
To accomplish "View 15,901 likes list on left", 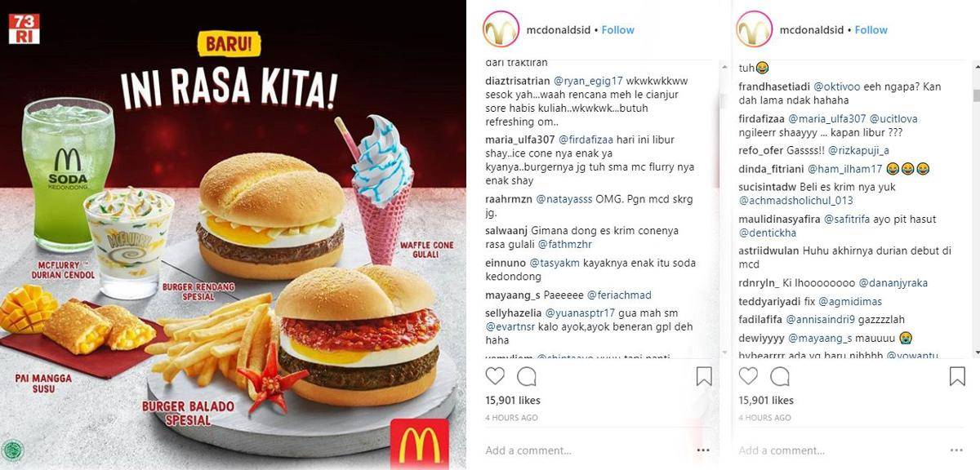I will pyautogui.click(x=513, y=401).
